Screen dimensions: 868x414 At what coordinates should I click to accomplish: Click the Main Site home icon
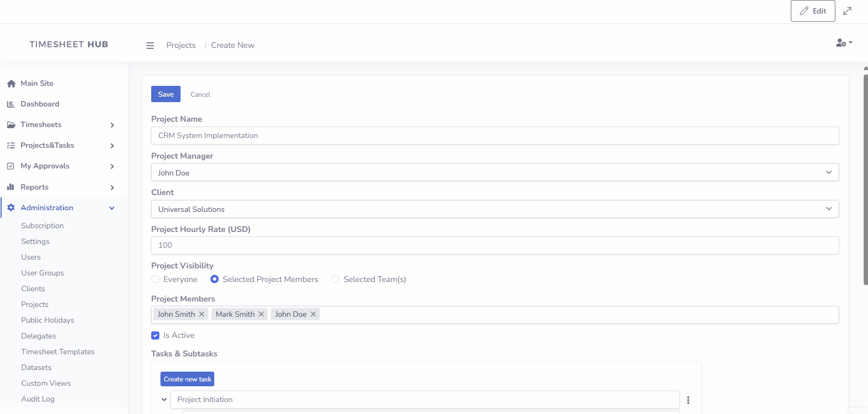click(11, 84)
